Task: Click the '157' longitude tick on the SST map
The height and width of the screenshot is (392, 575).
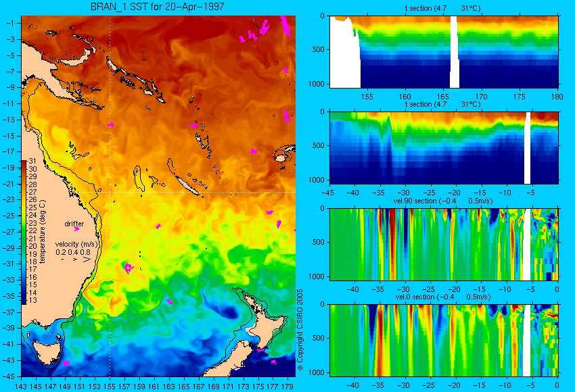Action: click(124, 386)
